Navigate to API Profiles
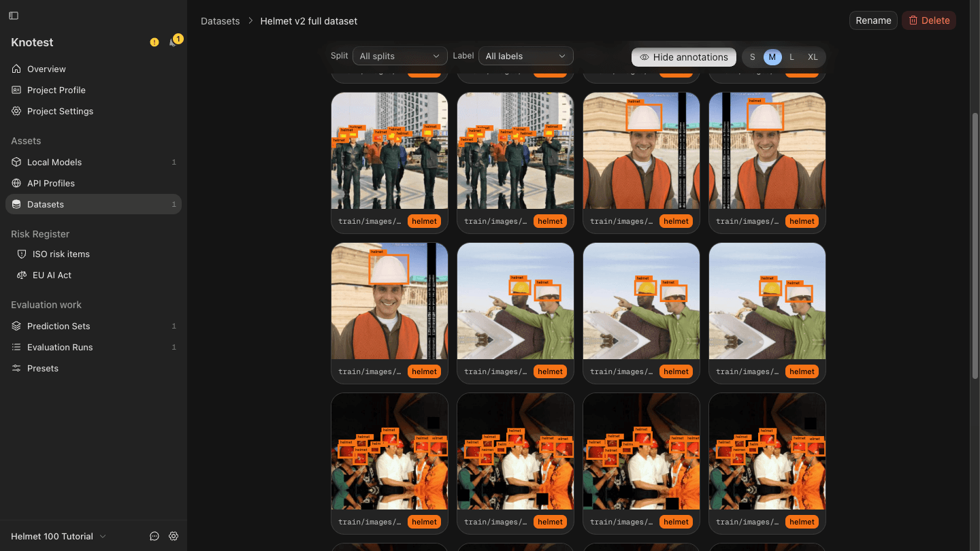The height and width of the screenshot is (551, 980). click(93, 183)
